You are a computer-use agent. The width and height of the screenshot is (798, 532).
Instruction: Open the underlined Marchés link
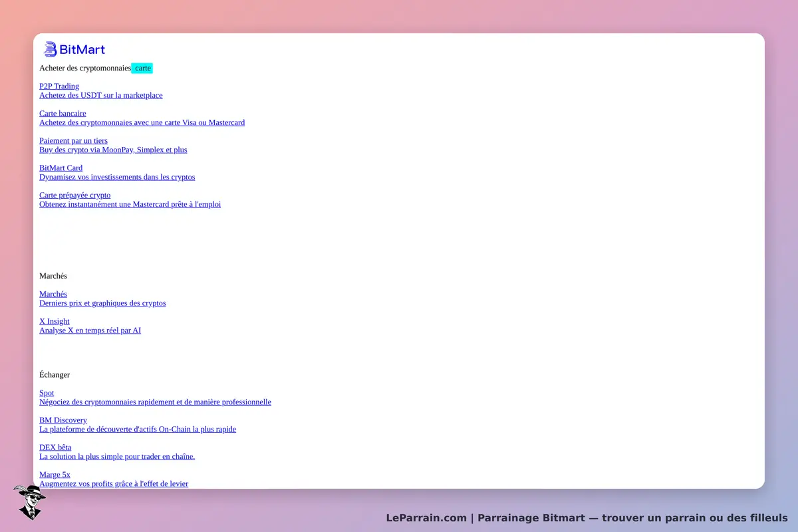click(53, 295)
